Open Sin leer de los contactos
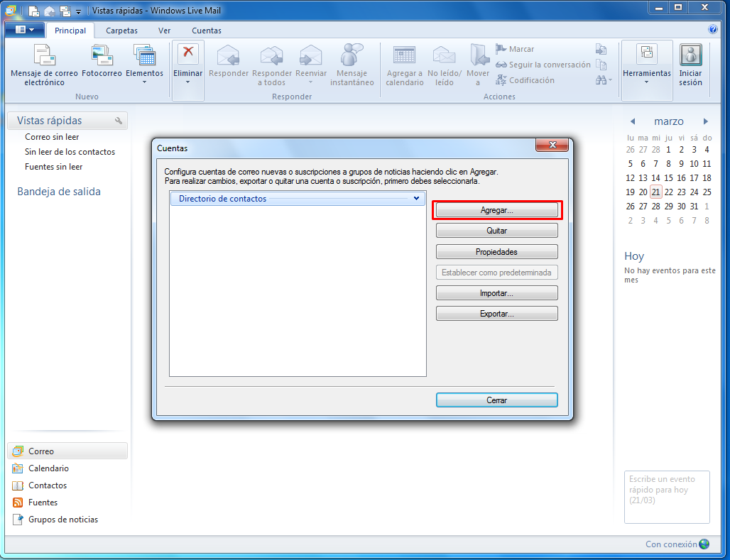 (x=70, y=152)
